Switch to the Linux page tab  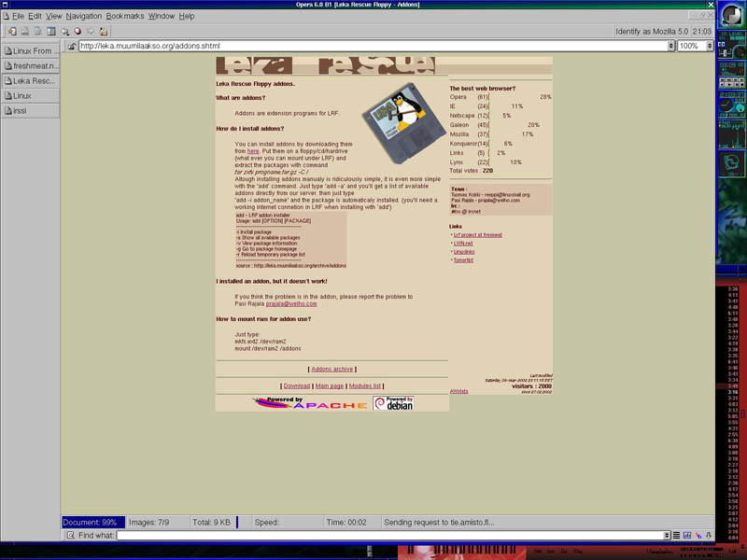(x=31, y=96)
